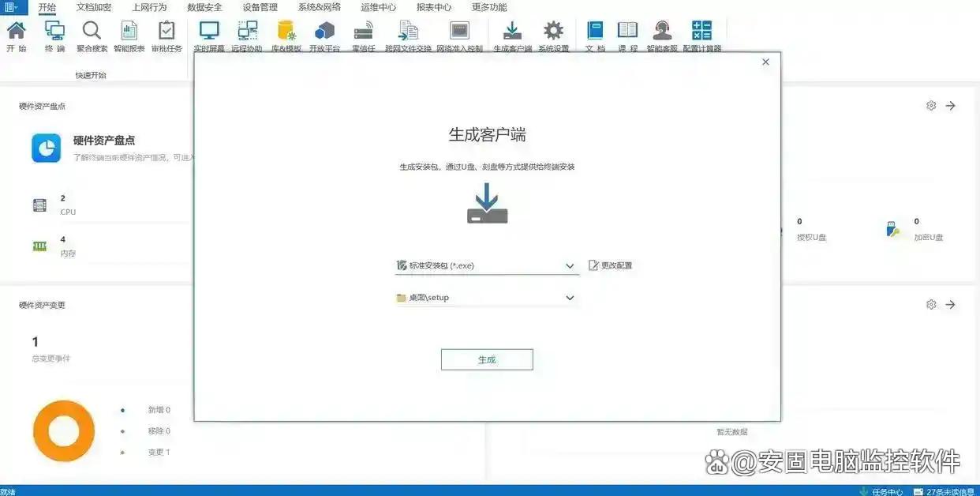Open settings gear of lower-right panel
The height and width of the screenshot is (496, 980).
(x=931, y=304)
